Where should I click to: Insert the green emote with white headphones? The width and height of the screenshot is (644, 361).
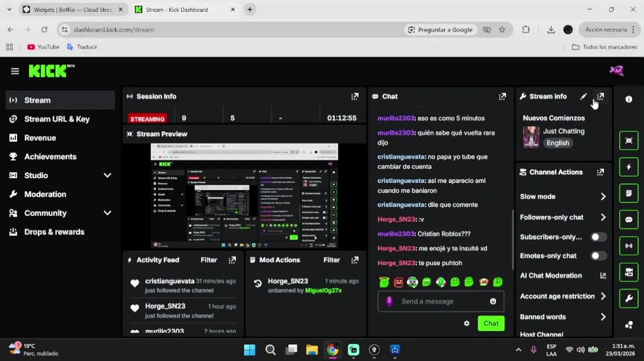[x=412, y=282]
